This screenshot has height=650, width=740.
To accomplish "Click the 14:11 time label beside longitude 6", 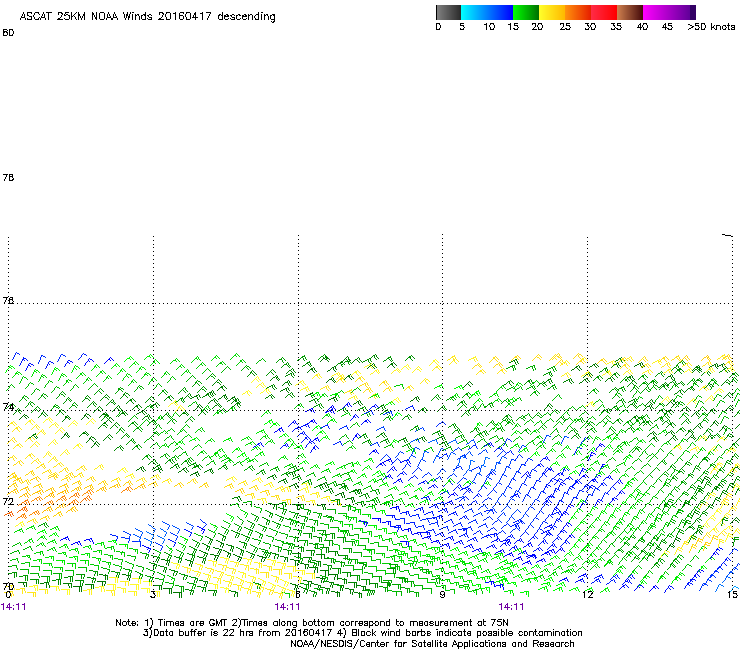I will point(287,607).
